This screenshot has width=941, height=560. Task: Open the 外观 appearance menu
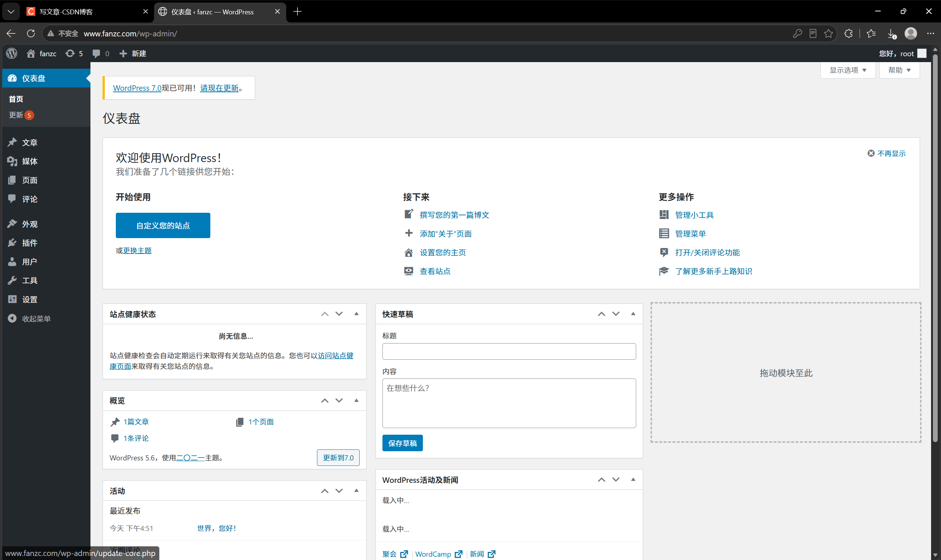46,224
